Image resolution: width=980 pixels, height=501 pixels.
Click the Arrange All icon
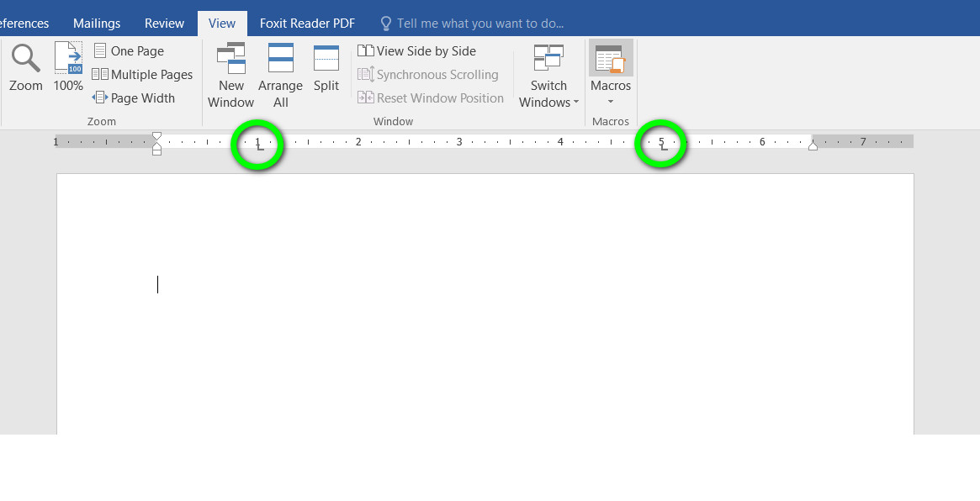281,57
